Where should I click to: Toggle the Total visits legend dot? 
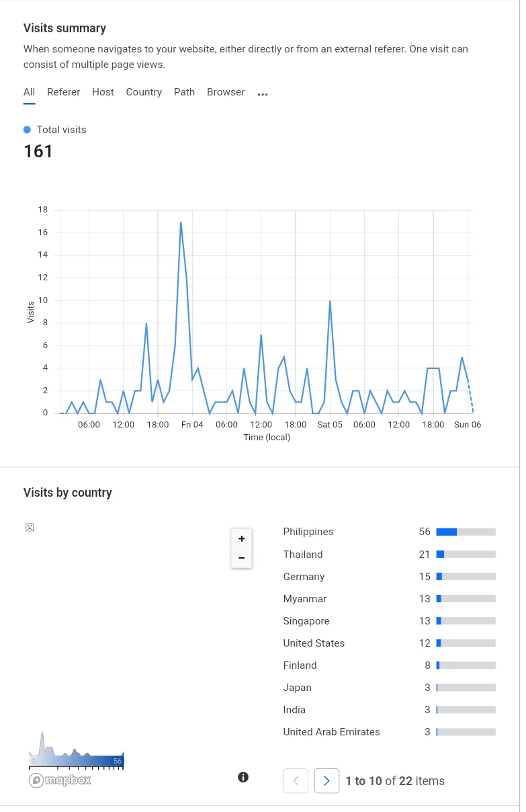point(27,130)
